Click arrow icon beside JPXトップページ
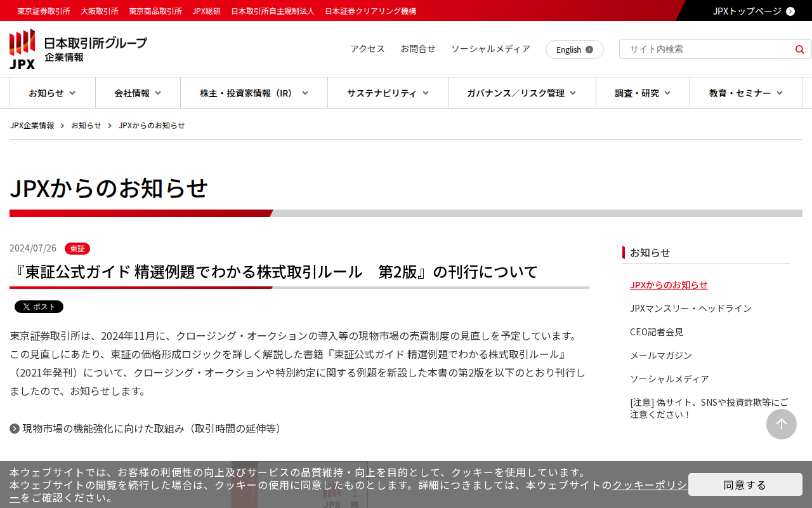This screenshot has width=812, height=508. (x=790, y=11)
